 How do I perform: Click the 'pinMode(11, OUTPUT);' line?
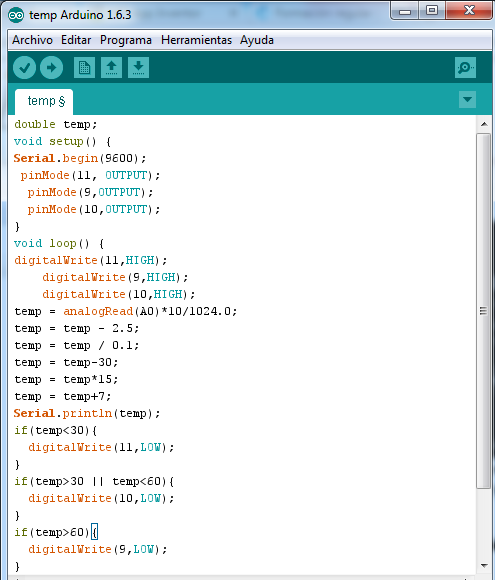point(90,176)
